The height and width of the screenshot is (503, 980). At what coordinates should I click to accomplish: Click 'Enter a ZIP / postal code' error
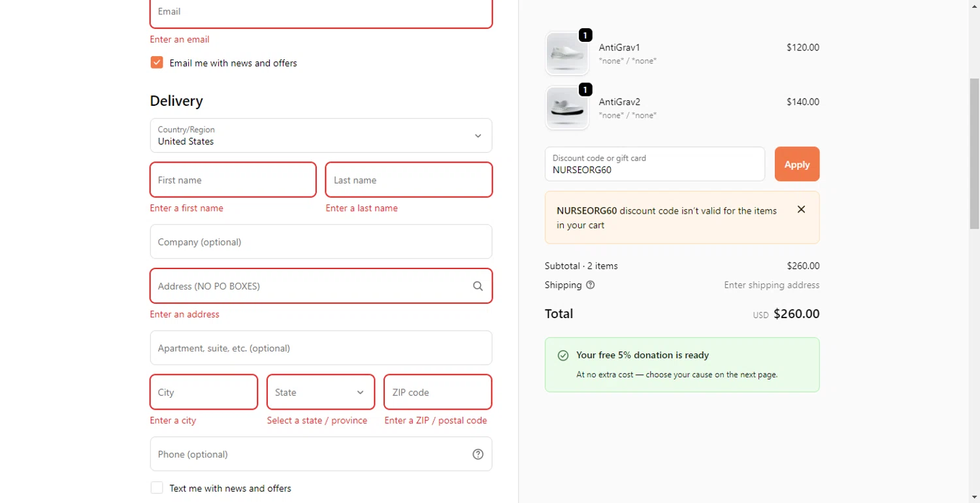click(x=436, y=420)
